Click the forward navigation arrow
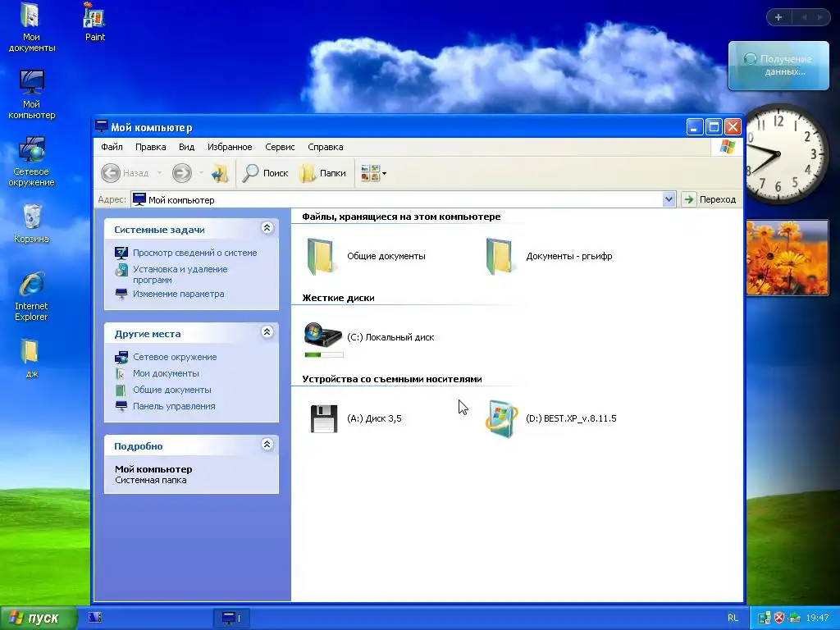This screenshot has height=630, width=840. coord(181,173)
